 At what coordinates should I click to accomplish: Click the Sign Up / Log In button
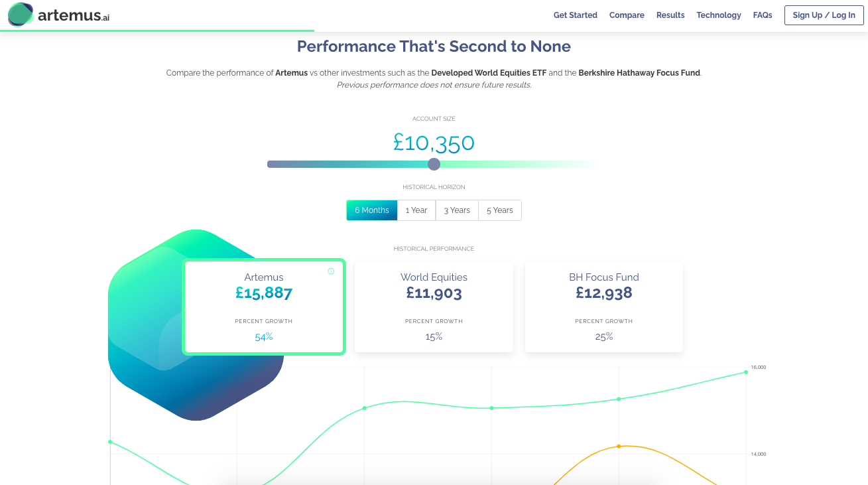click(824, 15)
